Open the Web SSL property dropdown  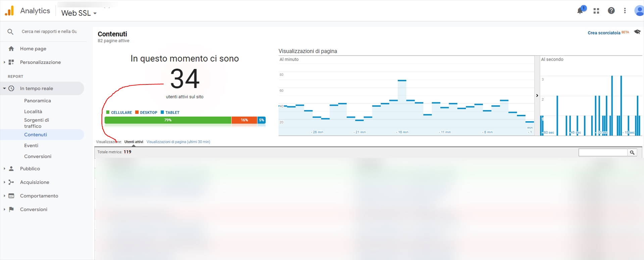tap(79, 13)
